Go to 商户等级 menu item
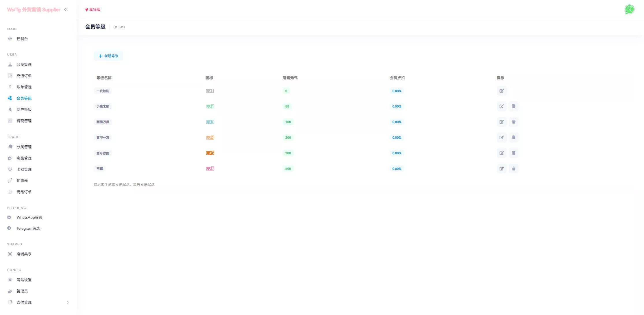Screen dimensions: 644x315 (x=24, y=110)
